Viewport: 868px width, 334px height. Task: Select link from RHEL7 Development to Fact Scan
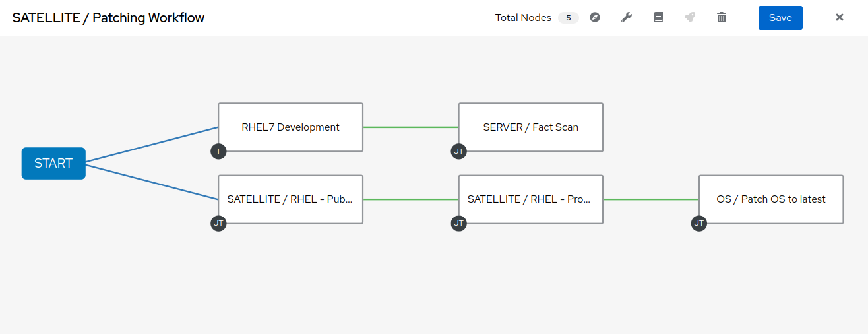tap(411, 127)
